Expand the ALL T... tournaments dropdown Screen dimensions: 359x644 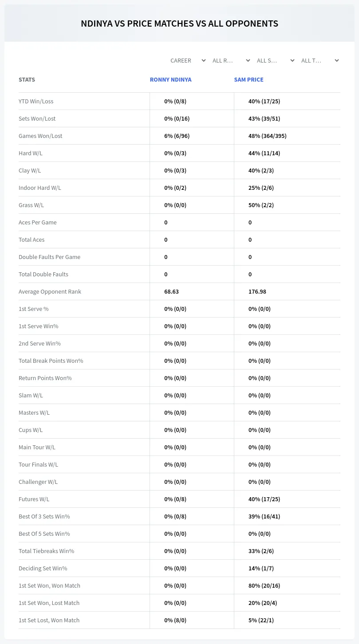pyautogui.click(x=320, y=60)
